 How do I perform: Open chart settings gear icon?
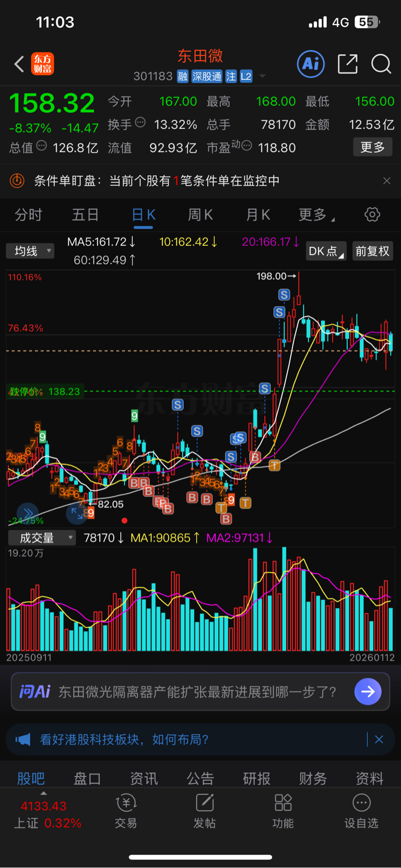pos(372,215)
